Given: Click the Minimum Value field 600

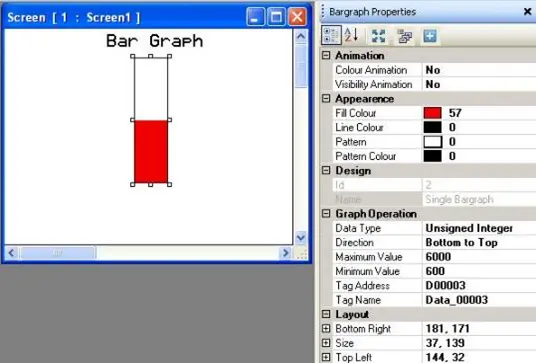Looking at the screenshot, I should (479, 271).
